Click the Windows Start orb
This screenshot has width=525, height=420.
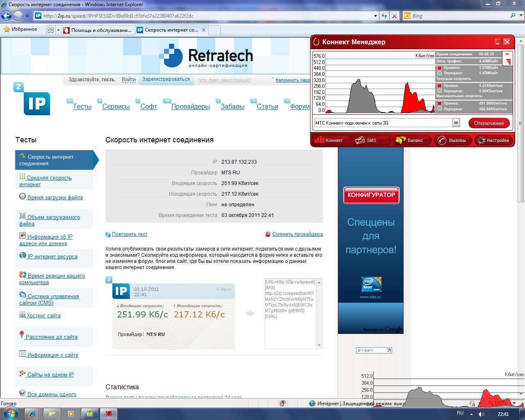[x=11, y=413]
